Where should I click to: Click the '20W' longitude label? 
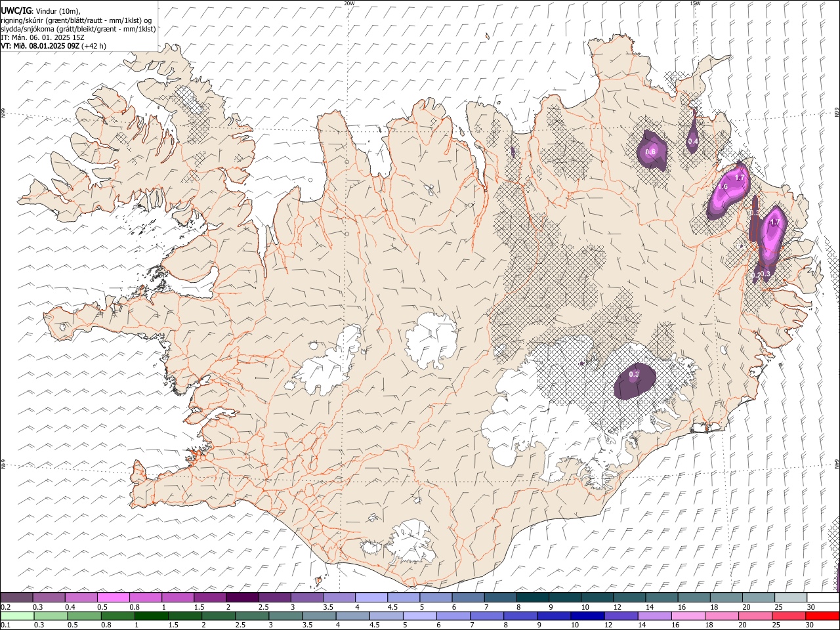(x=349, y=3)
